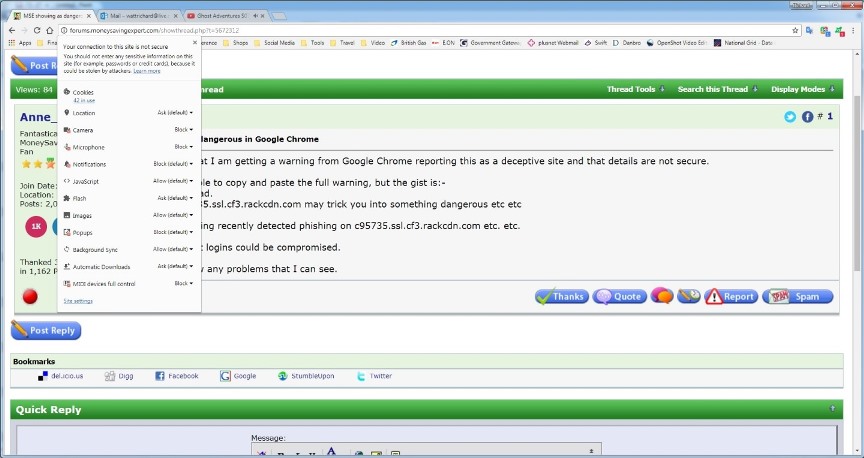Open Popups permission dropdown
The width and height of the screenshot is (864, 458).
click(x=173, y=232)
